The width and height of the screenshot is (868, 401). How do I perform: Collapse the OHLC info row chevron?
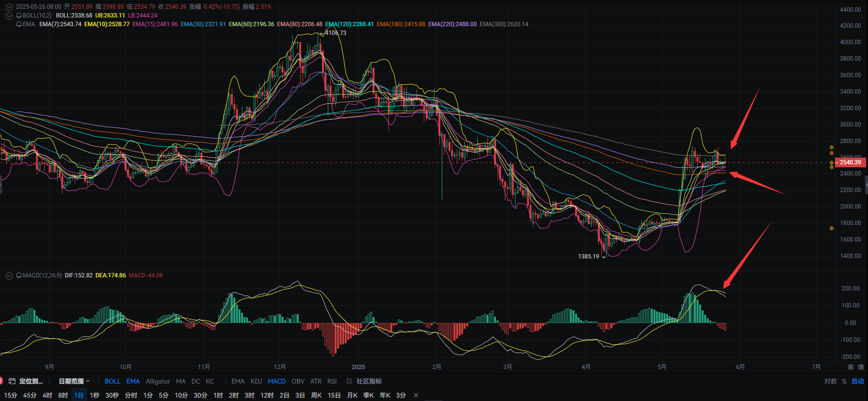(9, 7)
